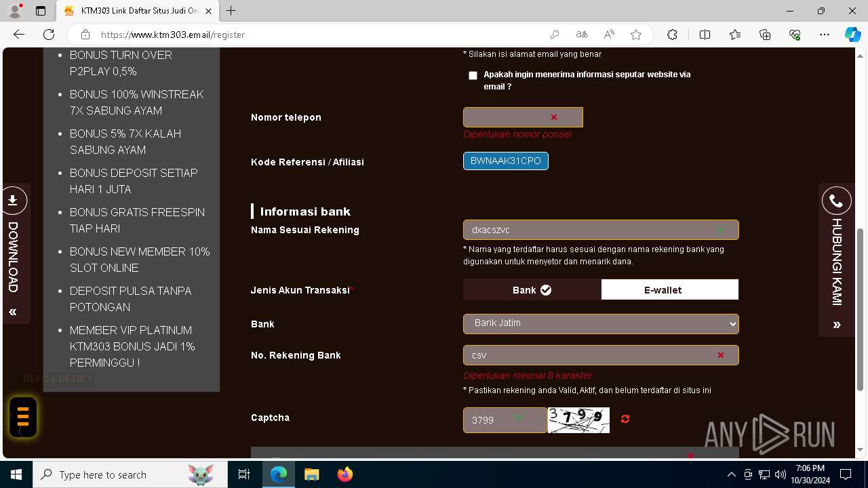This screenshot has width=868, height=488.
Task: Open the Windows Start menu
Action: point(16,474)
